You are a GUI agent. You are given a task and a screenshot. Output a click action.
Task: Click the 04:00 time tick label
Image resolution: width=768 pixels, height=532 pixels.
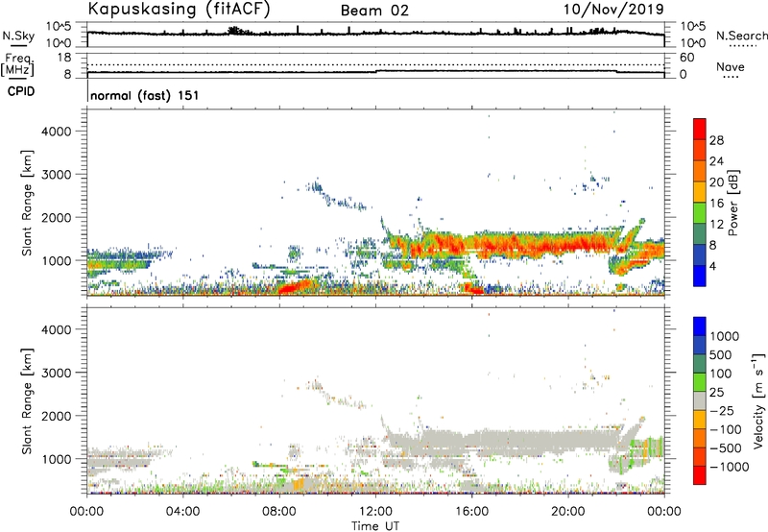[x=182, y=512]
